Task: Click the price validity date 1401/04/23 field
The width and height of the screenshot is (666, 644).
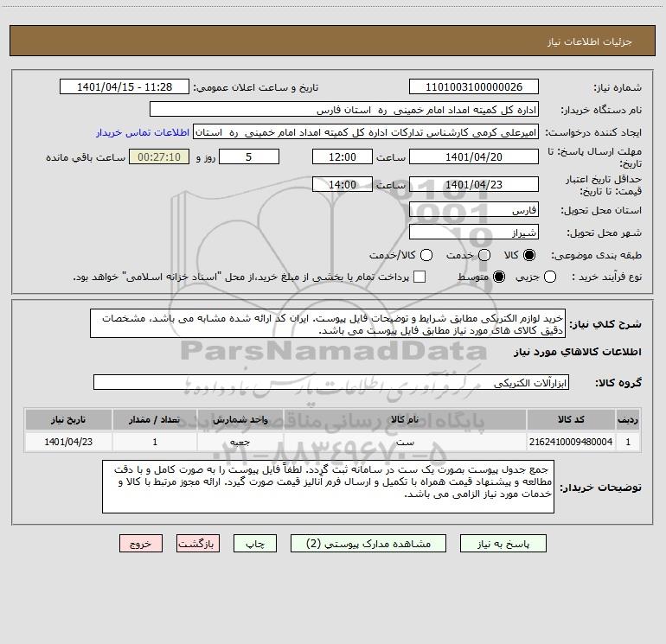Action: [474, 184]
